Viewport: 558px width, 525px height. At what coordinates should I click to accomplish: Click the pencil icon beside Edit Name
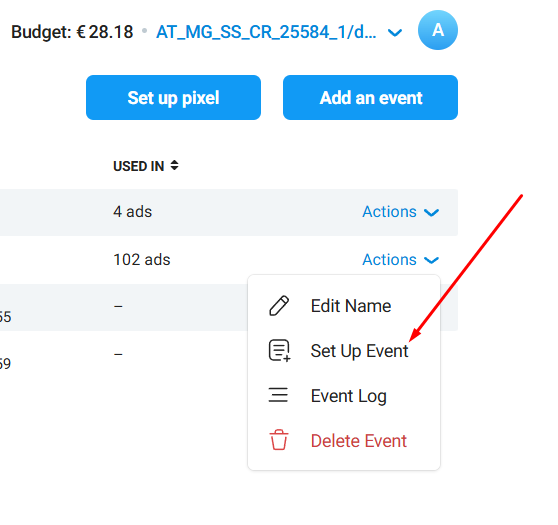tap(279, 306)
